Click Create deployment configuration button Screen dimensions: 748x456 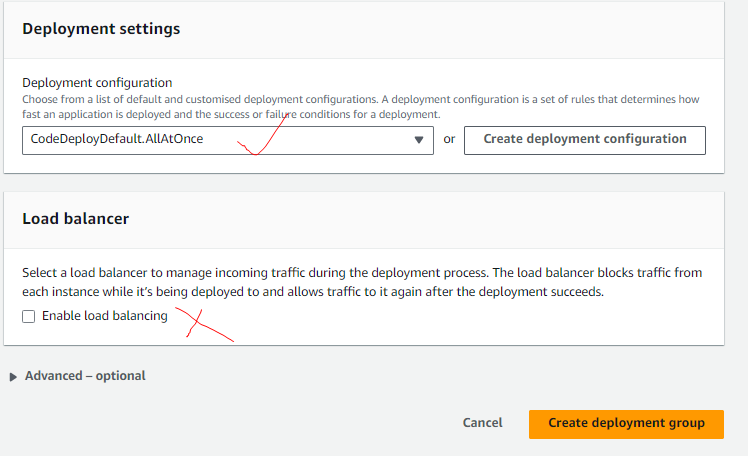tap(584, 140)
